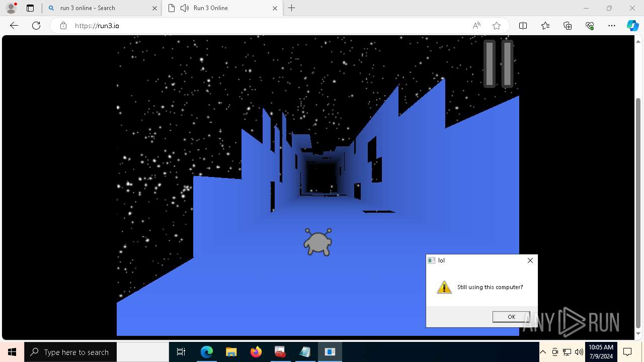The width and height of the screenshot is (644, 362).
Task: Open the notepad-like taskbar app
Action: click(x=305, y=352)
